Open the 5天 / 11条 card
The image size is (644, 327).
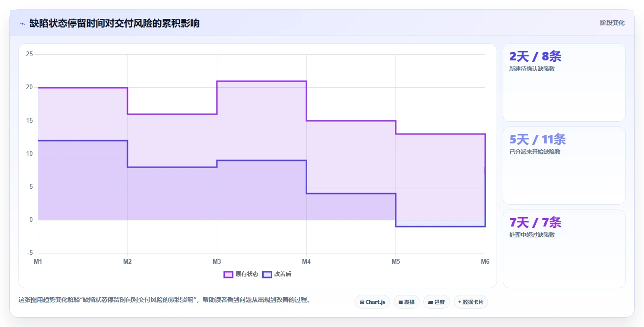[564, 166]
